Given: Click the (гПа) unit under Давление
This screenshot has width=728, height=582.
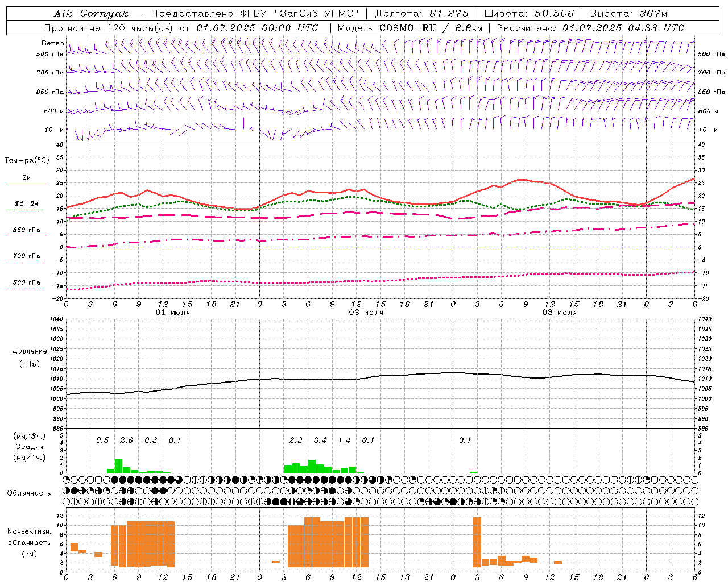Looking at the screenshot, I should click(x=30, y=364).
